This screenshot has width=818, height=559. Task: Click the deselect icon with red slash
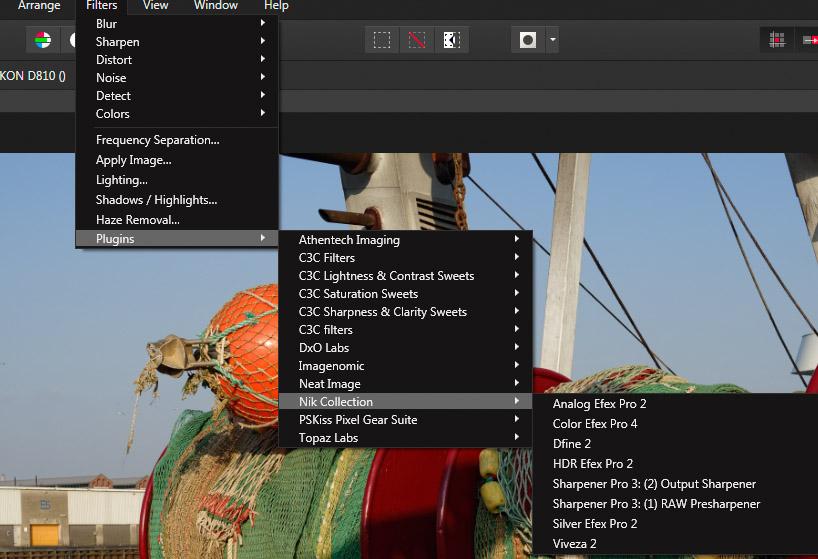417,40
